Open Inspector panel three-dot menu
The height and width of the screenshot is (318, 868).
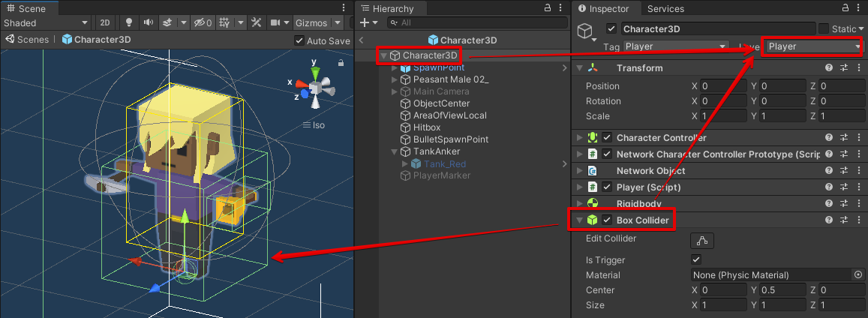(860, 7)
